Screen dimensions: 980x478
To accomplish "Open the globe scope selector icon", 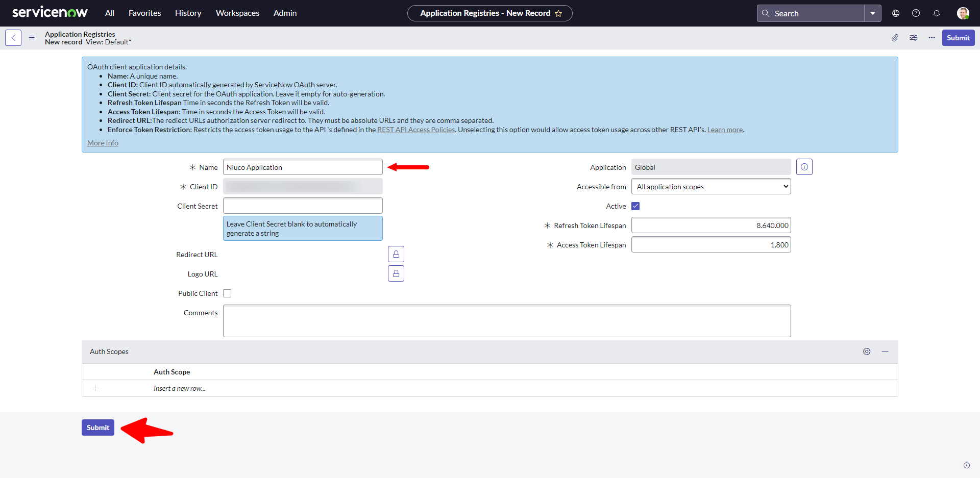I will (896, 13).
